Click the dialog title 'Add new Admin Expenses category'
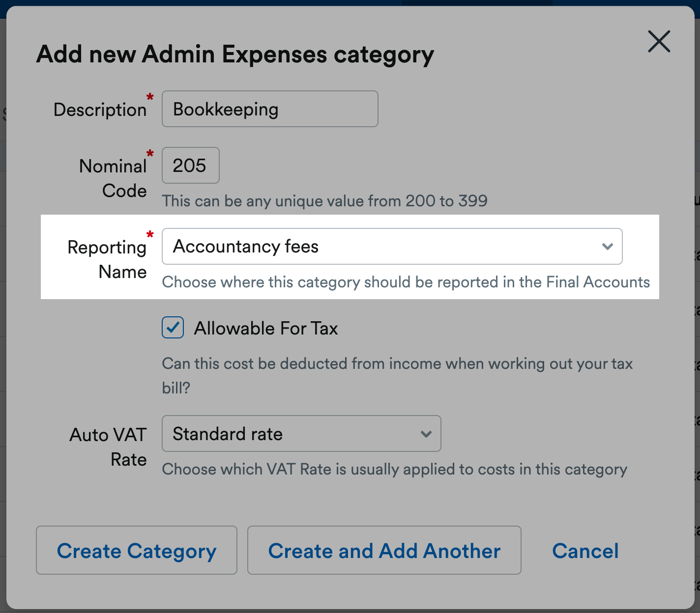700x613 pixels. pos(235,55)
